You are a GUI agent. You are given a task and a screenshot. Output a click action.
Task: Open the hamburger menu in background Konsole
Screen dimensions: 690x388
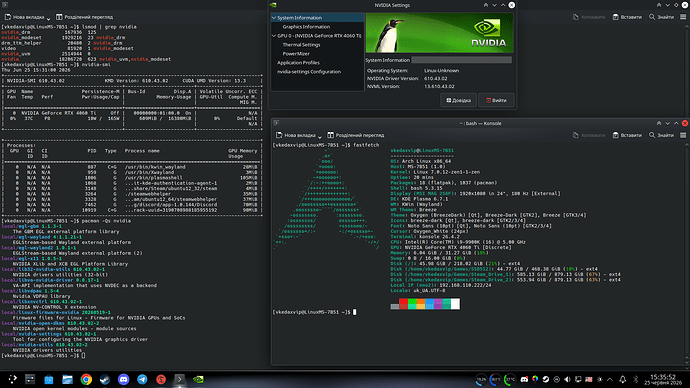(x=683, y=17)
